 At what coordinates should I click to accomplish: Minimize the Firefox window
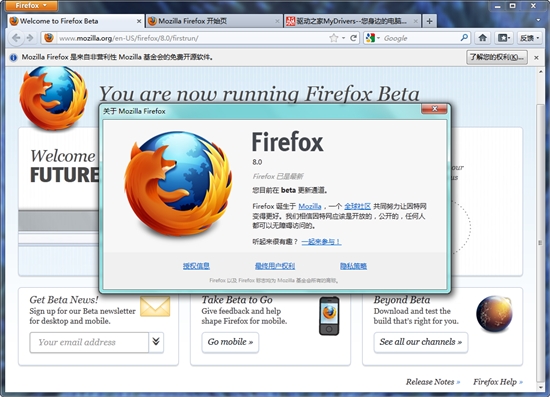click(x=497, y=6)
